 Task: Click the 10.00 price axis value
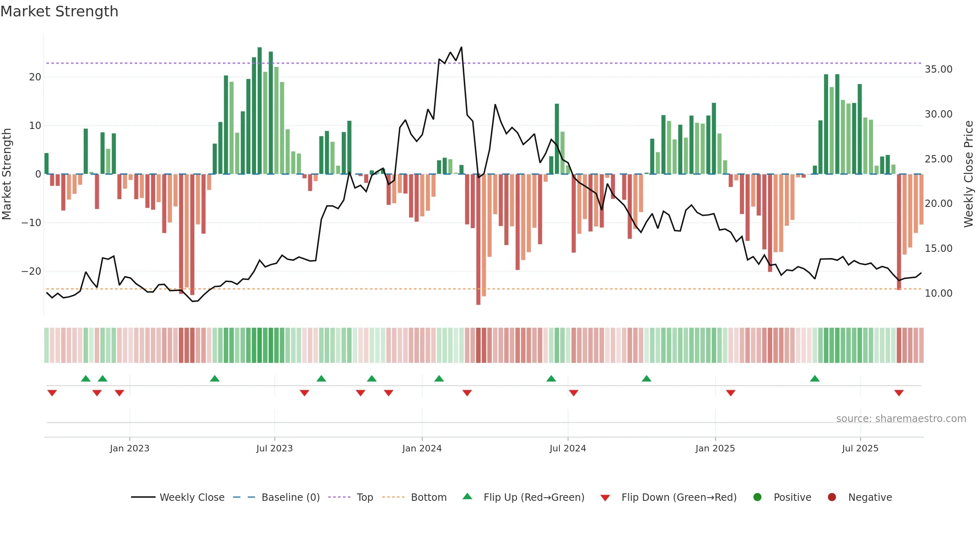click(x=938, y=293)
